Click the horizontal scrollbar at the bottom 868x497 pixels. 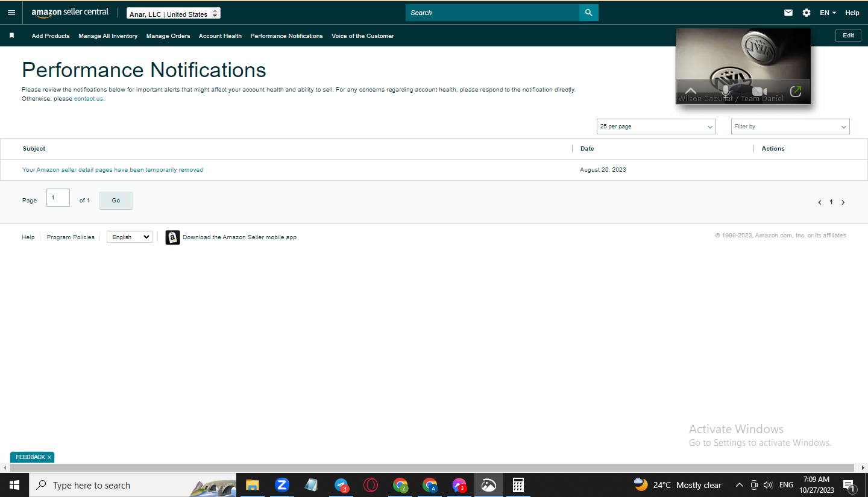[432, 467]
